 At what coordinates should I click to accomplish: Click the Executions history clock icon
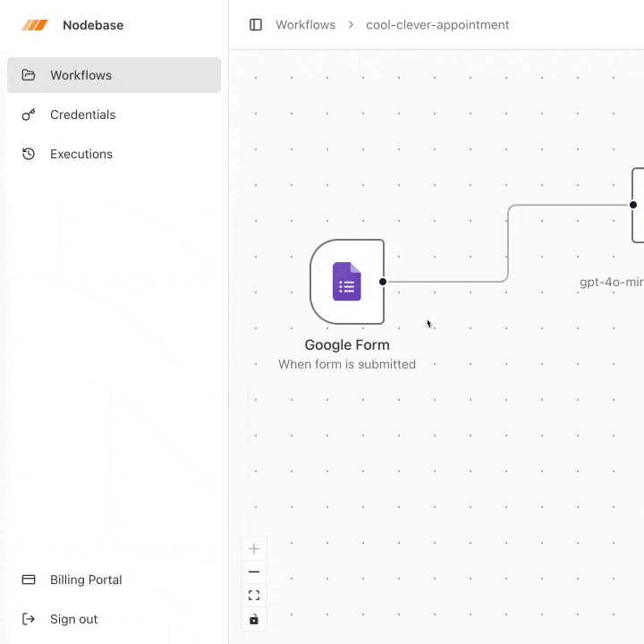[29, 154]
